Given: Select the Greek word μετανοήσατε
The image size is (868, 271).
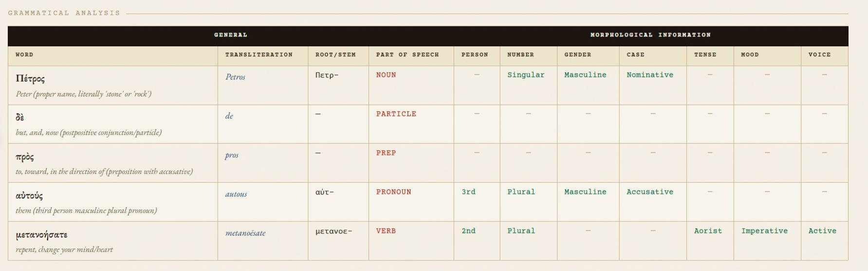Looking at the screenshot, I should tap(41, 235).
